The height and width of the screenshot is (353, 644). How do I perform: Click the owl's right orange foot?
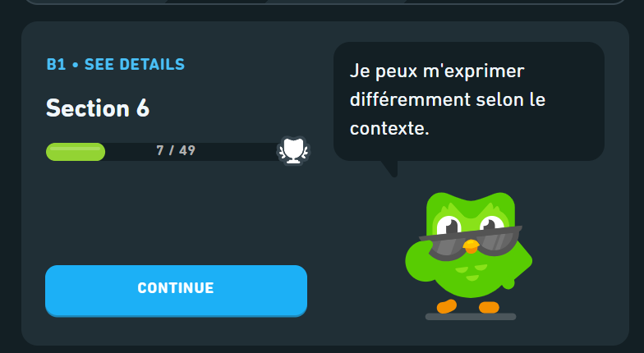point(489,307)
